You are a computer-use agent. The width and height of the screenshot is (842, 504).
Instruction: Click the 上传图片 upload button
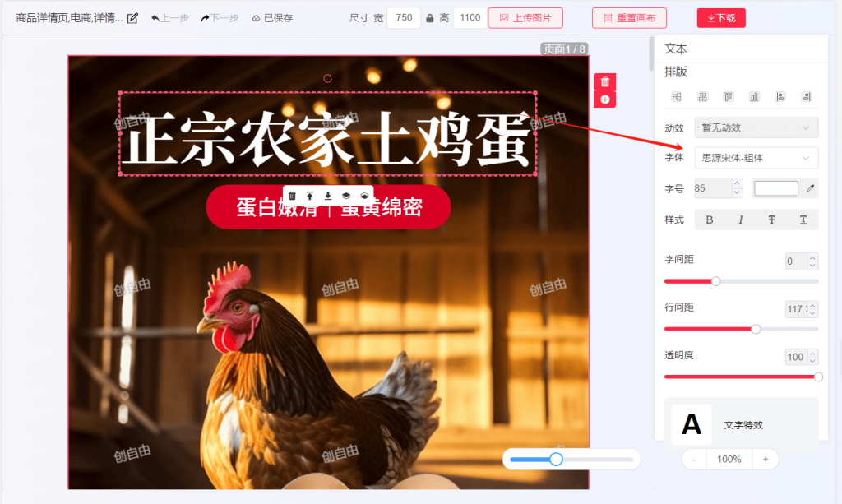point(525,18)
